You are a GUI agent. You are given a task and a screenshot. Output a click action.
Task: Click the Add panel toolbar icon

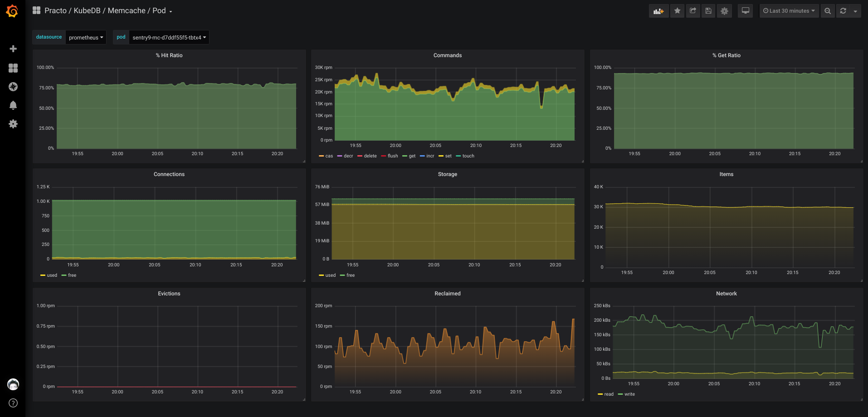658,11
